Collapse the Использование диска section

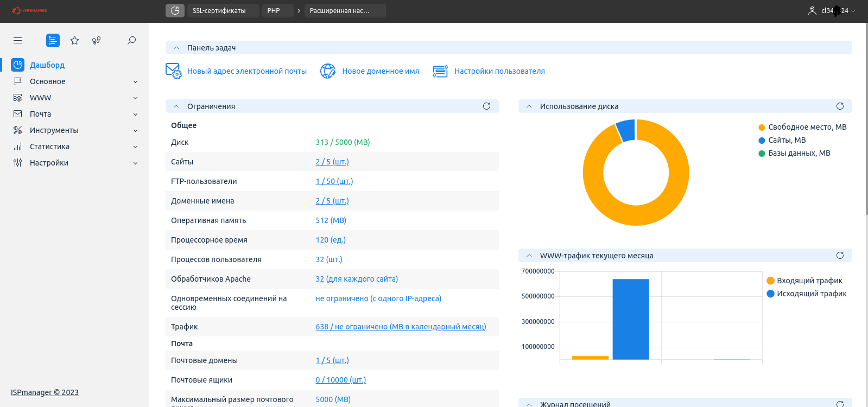coord(529,106)
